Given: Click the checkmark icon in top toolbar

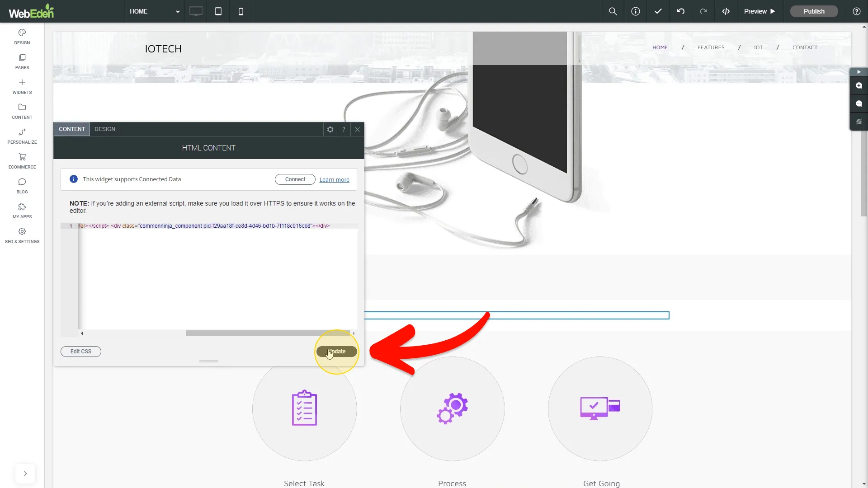Looking at the screenshot, I should pos(658,11).
